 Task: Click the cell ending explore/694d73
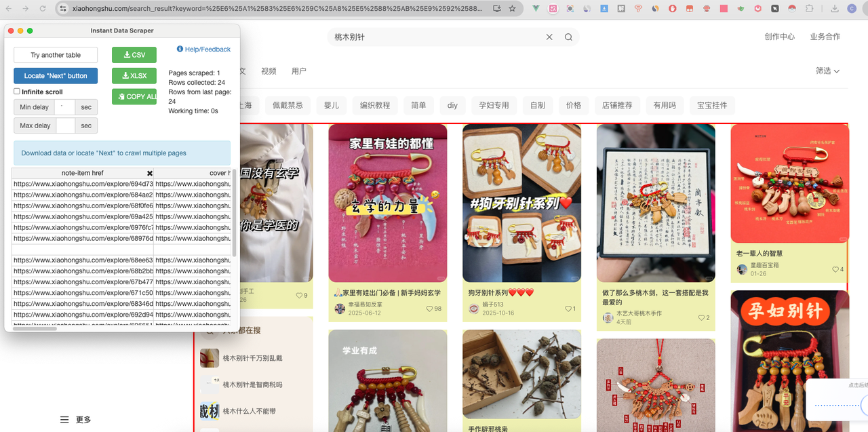pos(83,184)
